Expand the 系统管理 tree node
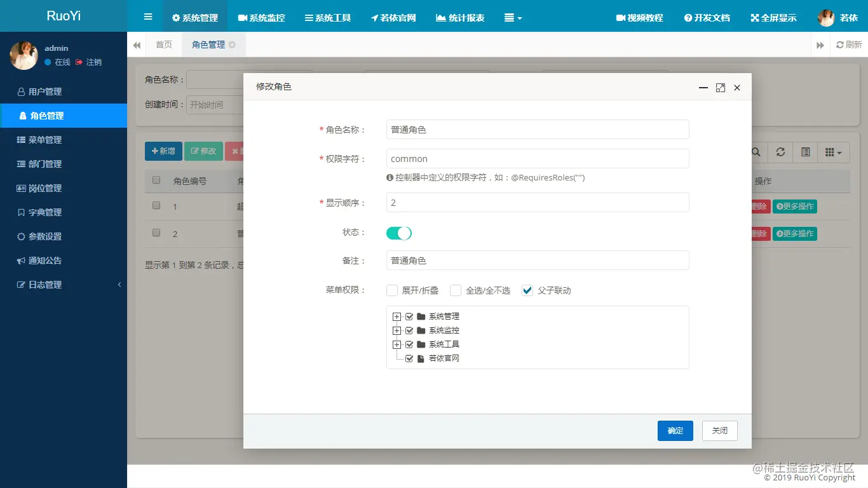 [x=397, y=316]
